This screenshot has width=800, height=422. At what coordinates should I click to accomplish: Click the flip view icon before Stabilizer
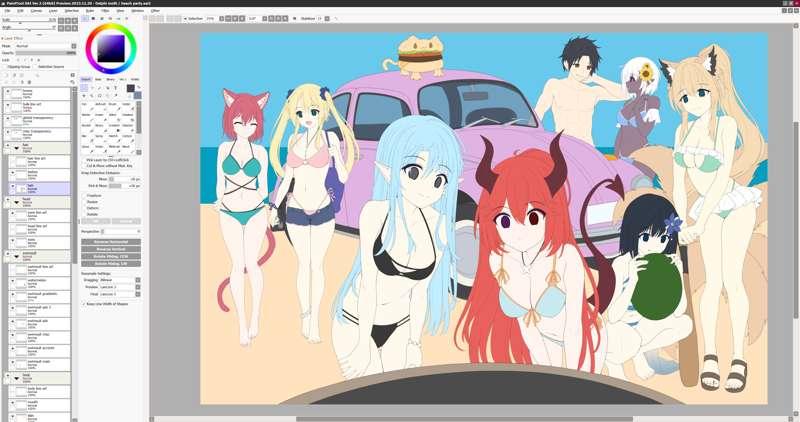pos(294,18)
